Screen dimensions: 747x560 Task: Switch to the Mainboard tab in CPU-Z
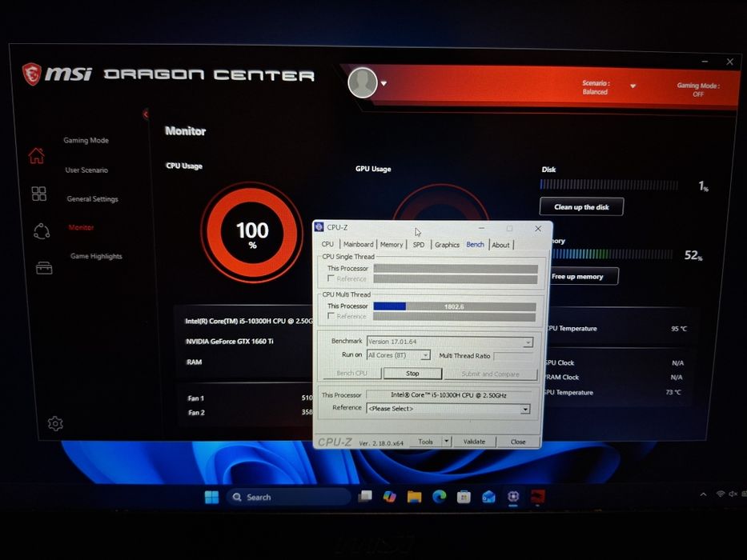[358, 244]
